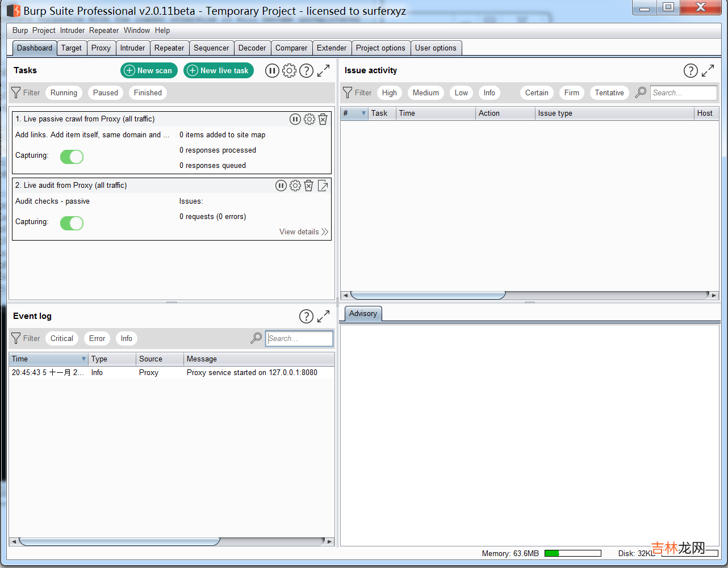Pause all tasks using Tasks panel pause icon
Screen dimensions: 728x568
[x=272, y=70]
